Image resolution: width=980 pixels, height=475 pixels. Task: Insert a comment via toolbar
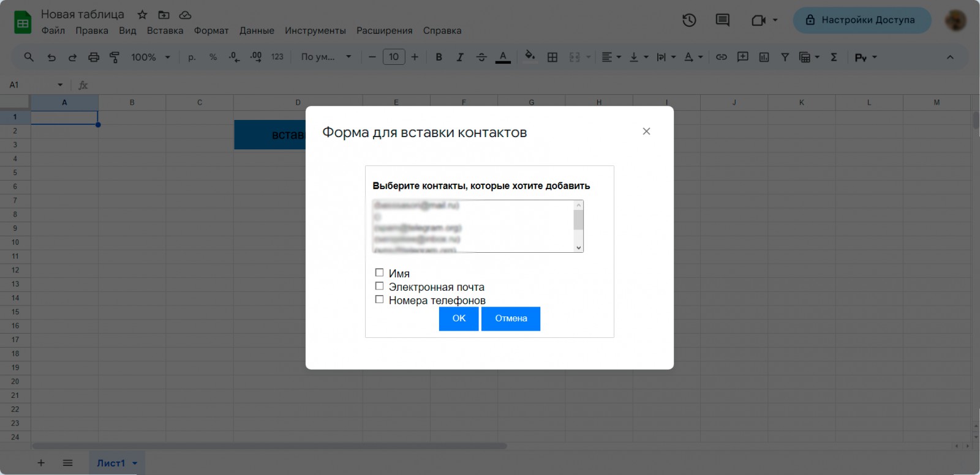coord(743,57)
